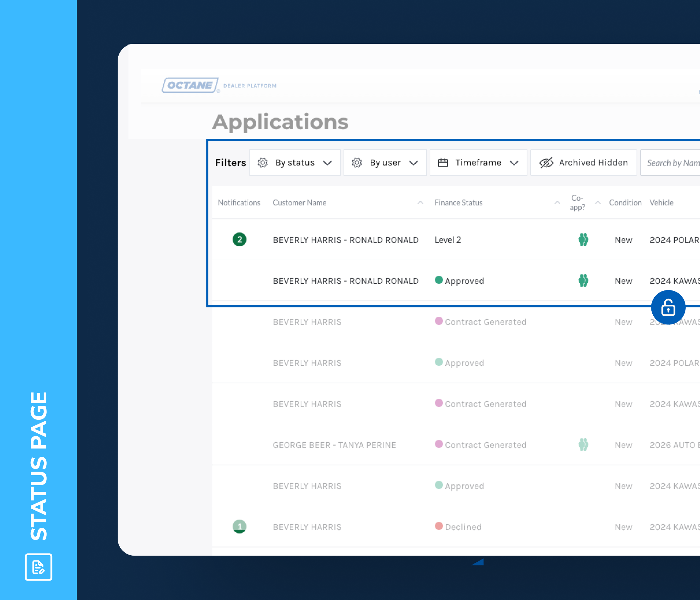The image size is (700, 600).
Task: Click the co-applicant icon on the Level 2 application
Action: (583, 240)
